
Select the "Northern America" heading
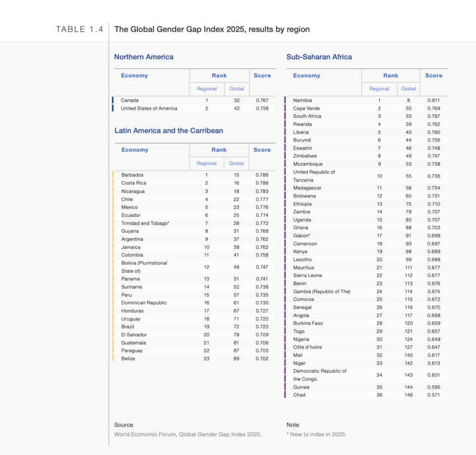[144, 57]
